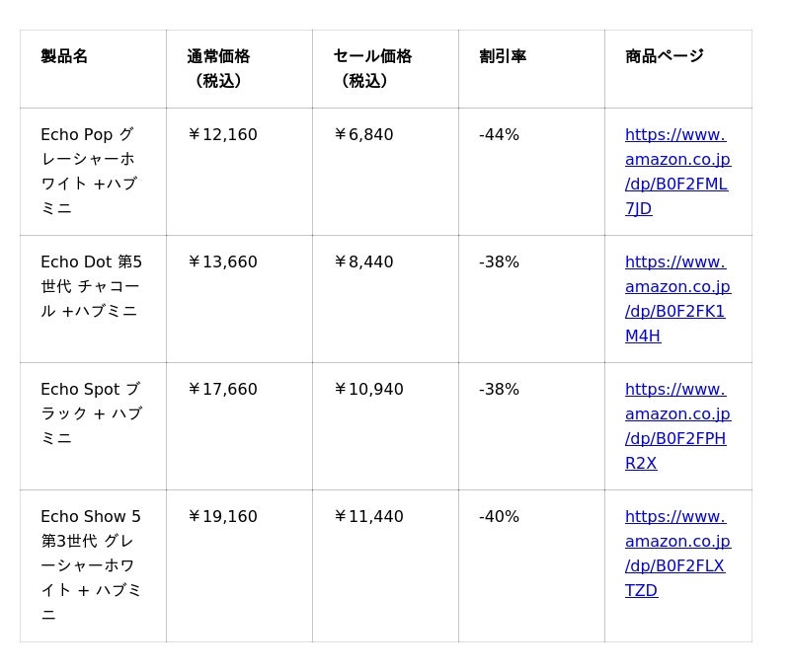Click the 商品ページ column header
This screenshot has width=790, height=672.
pyautogui.click(x=664, y=56)
